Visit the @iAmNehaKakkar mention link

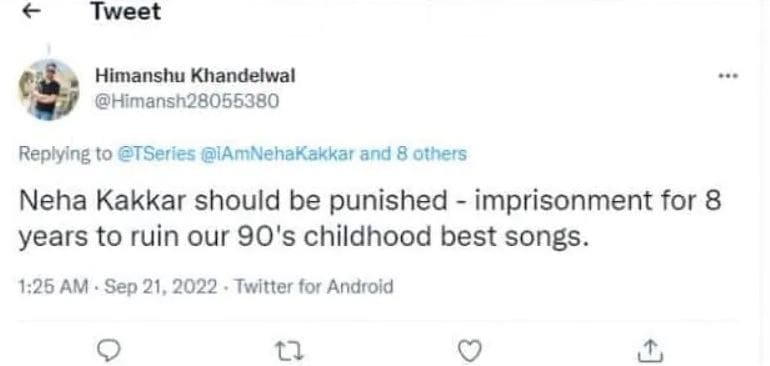(277, 154)
